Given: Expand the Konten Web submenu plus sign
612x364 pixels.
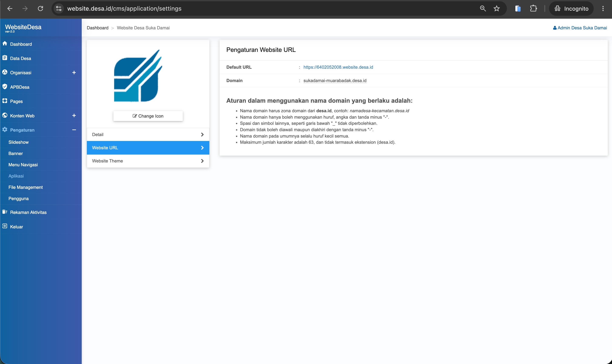Looking at the screenshot, I should [x=74, y=115].
